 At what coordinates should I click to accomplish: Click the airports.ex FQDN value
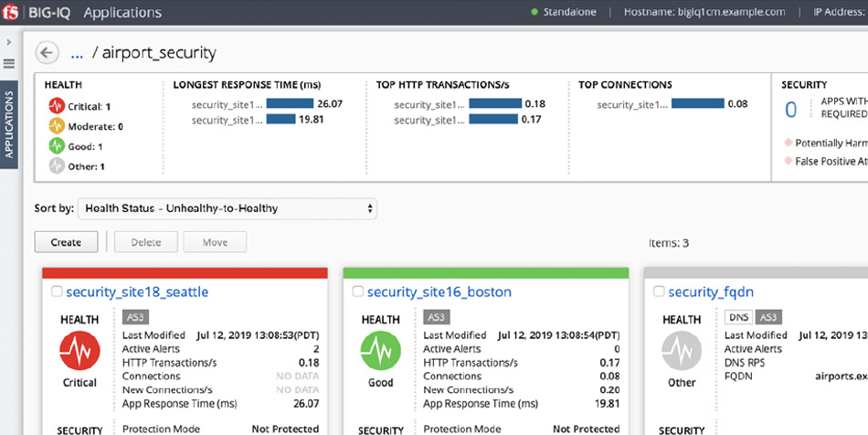(841, 377)
